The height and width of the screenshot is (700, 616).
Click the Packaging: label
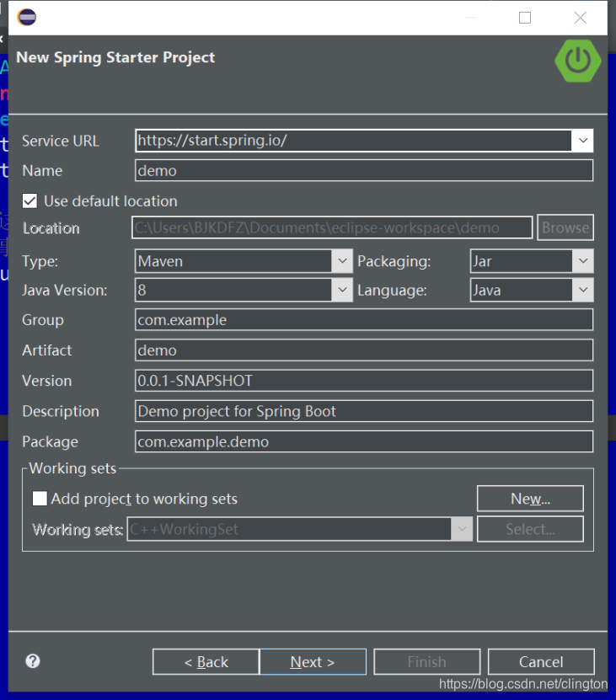pos(394,262)
